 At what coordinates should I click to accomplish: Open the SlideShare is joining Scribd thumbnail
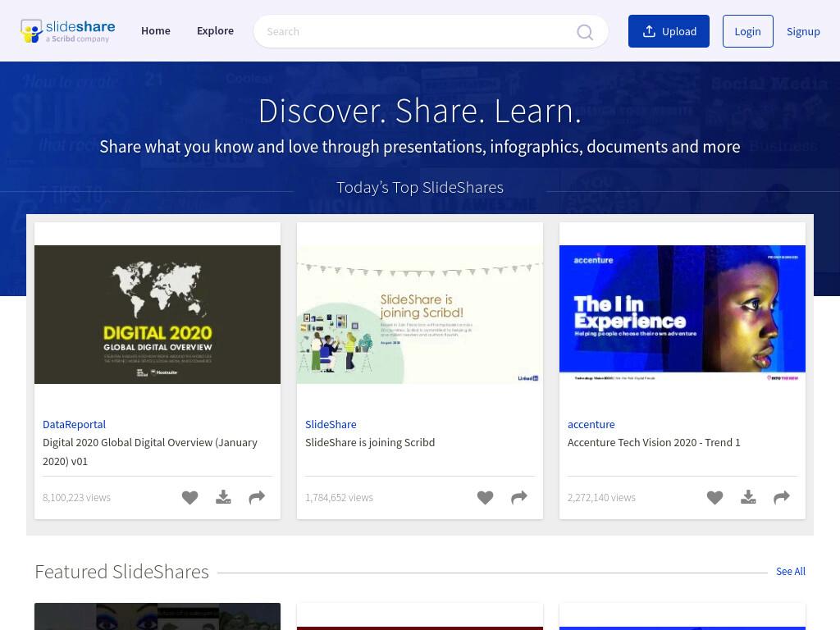coord(420,314)
